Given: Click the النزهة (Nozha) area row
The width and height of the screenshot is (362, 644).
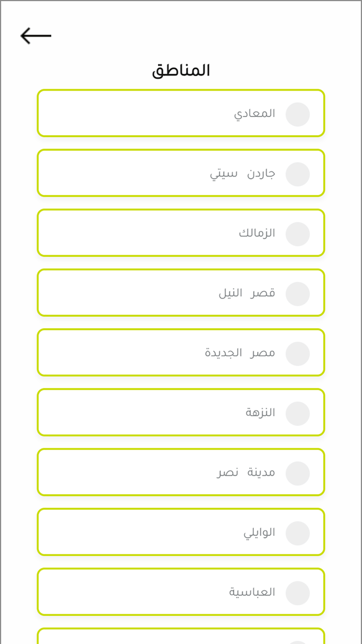Looking at the screenshot, I should tap(181, 413).
